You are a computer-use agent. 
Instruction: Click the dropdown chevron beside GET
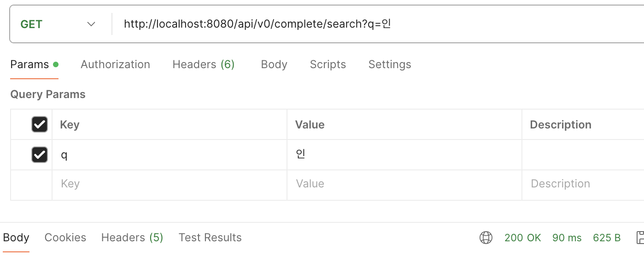[91, 24]
